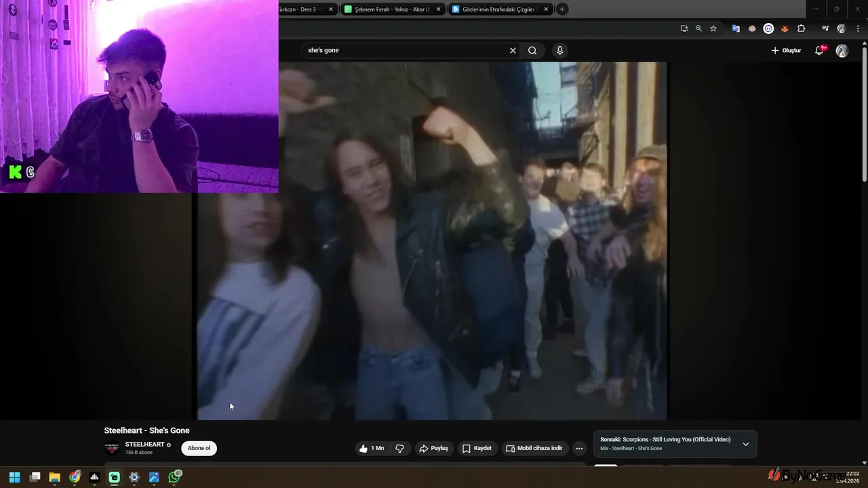The height and width of the screenshot is (488, 868).
Task: Open more actions three-dot menu
Action: point(579,448)
